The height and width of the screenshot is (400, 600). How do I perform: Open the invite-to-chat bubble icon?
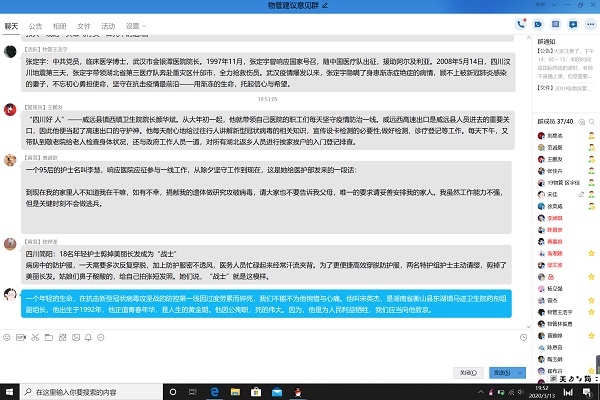pos(573,24)
